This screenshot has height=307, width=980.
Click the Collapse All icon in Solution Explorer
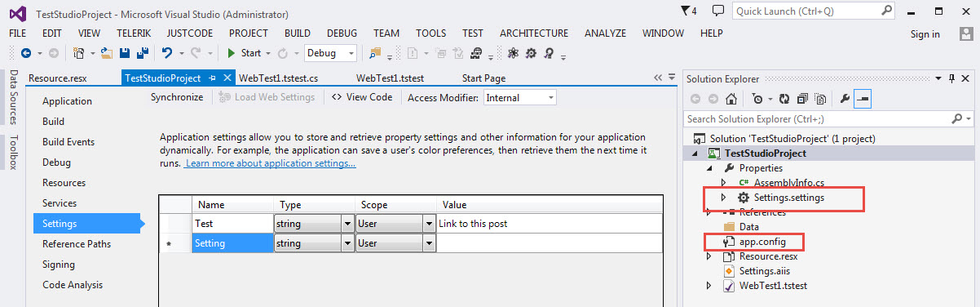tap(802, 99)
